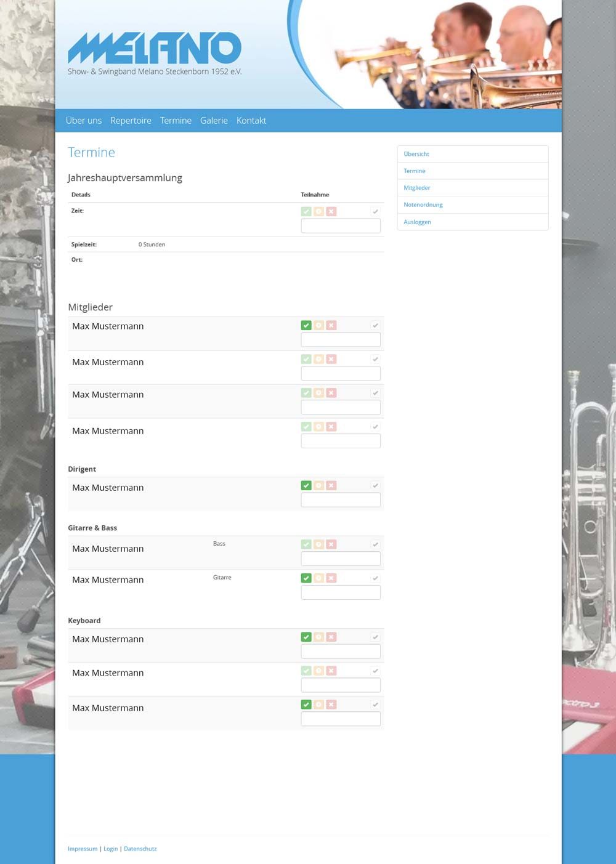Screen dimensions: 616x864
Task: Click the gray save checkmark in Gitarre row
Action: [x=375, y=578]
